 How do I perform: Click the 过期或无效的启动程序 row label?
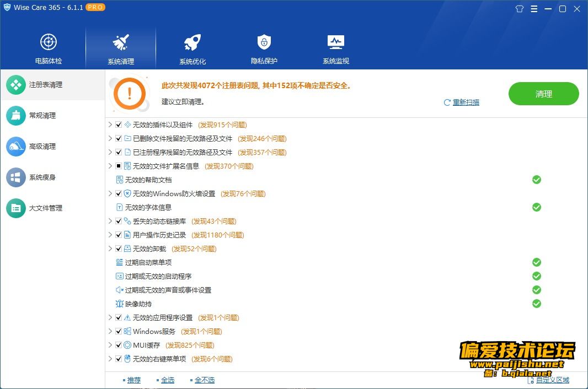point(158,276)
